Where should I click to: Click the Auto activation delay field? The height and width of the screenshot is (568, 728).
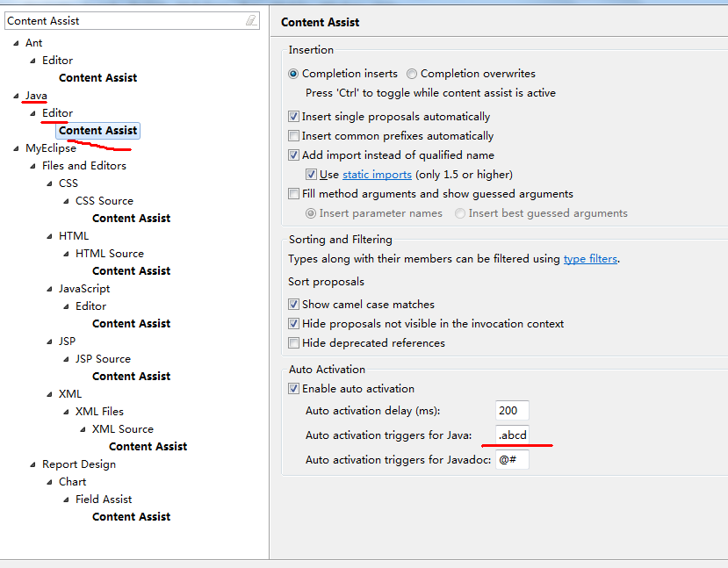[512, 411]
